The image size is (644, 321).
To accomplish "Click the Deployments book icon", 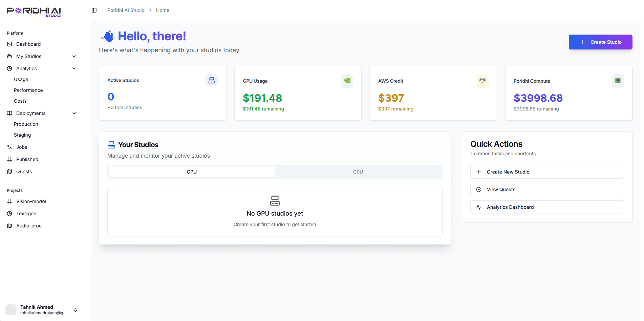I will [9, 113].
